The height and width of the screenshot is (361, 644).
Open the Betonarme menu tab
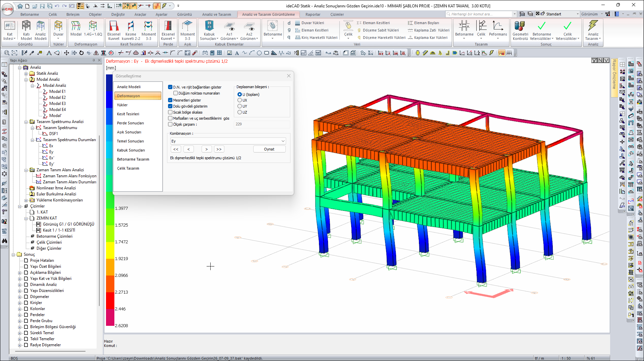(30, 14)
